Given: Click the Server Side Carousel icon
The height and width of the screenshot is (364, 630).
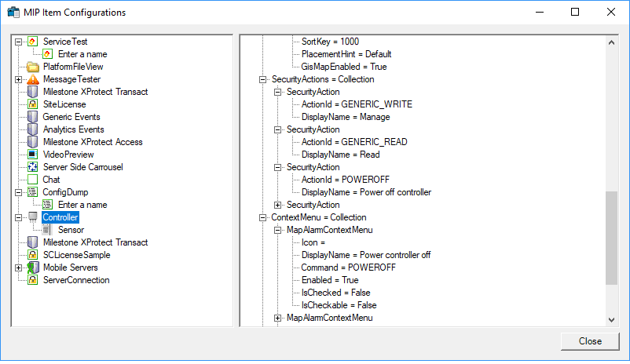Looking at the screenshot, I should [x=32, y=167].
